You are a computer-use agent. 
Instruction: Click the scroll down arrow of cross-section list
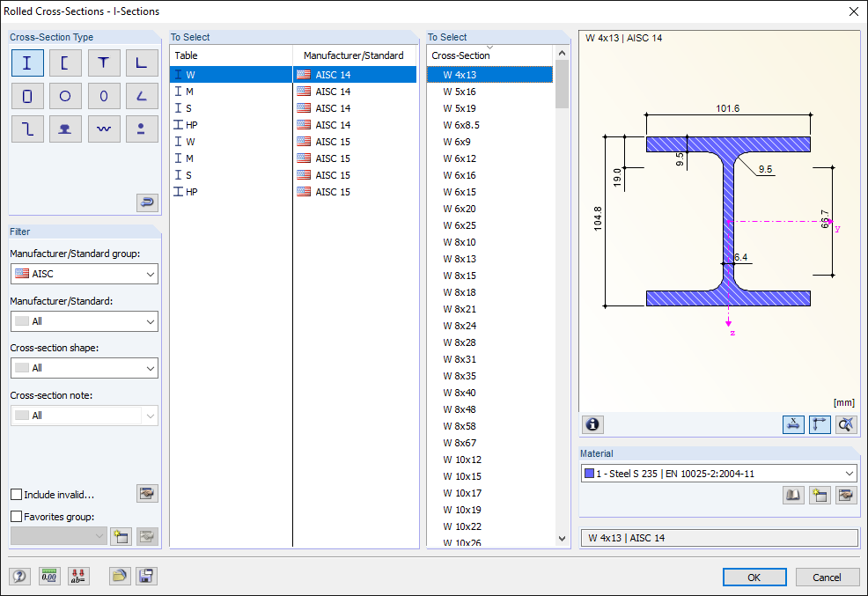(x=562, y=539)
